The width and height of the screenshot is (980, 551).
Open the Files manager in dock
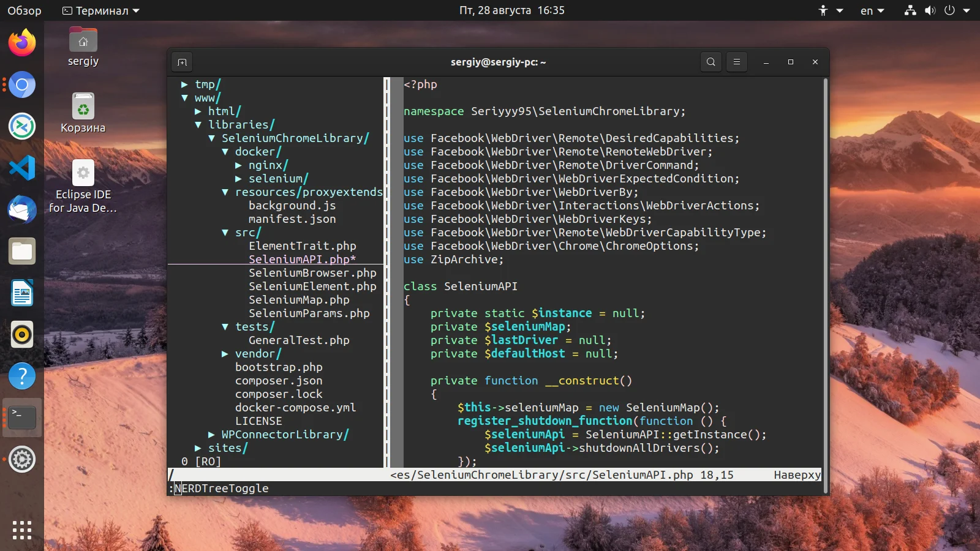[x=22, y=251]
